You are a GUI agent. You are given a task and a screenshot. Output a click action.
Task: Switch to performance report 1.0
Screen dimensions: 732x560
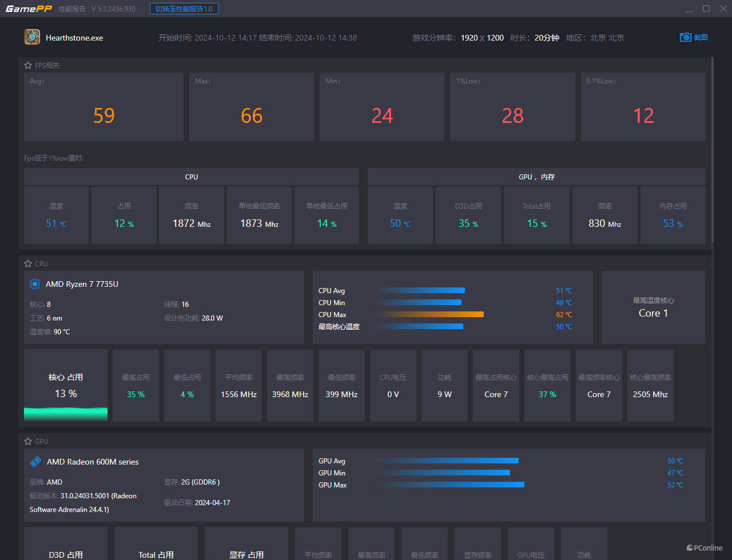coord(184,9)
